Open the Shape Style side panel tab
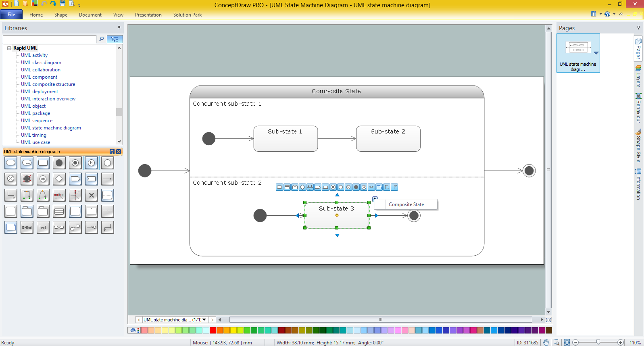Viewport: 644px width, 346px height. coord(638,146)
